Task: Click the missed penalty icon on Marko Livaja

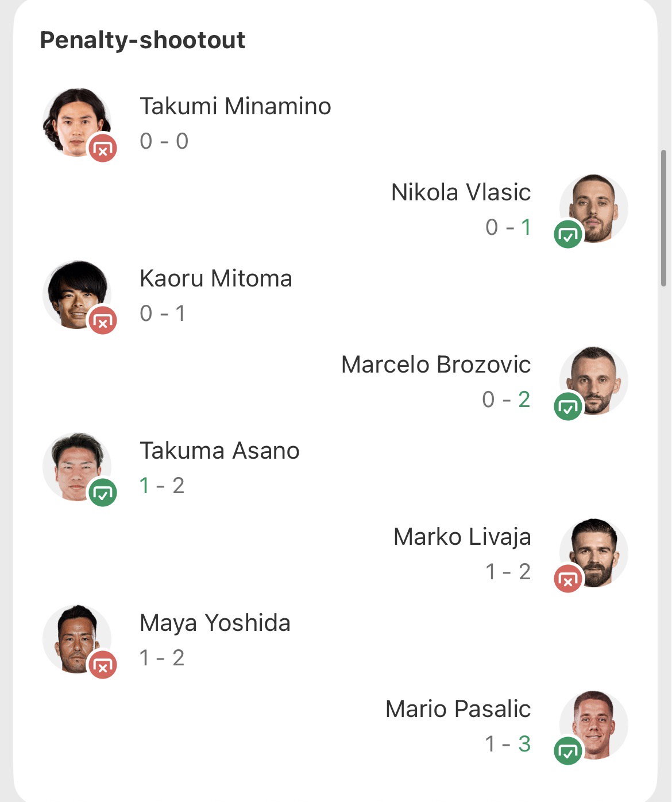Action: click(568, 579)
